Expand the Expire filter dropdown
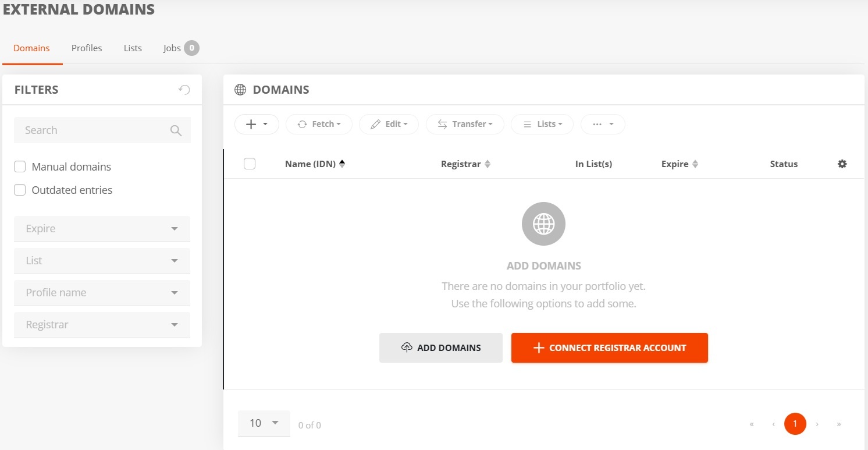The image size is (868, 450). coord(102,229)
